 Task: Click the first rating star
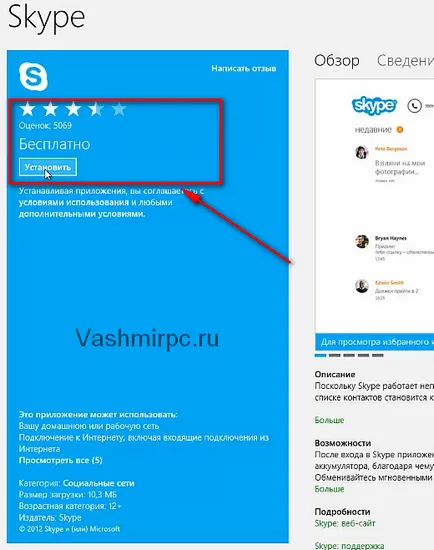[27, 109]
